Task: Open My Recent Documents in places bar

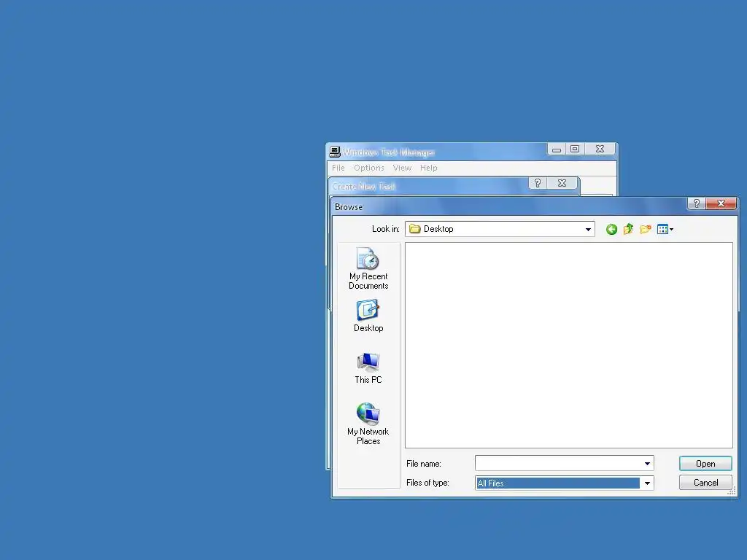Action: (x=368, y=268)
